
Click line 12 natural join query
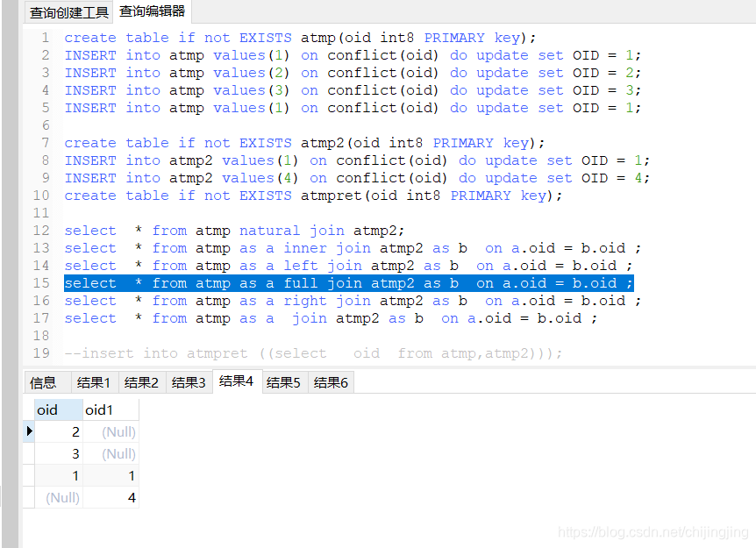point(234,231)
